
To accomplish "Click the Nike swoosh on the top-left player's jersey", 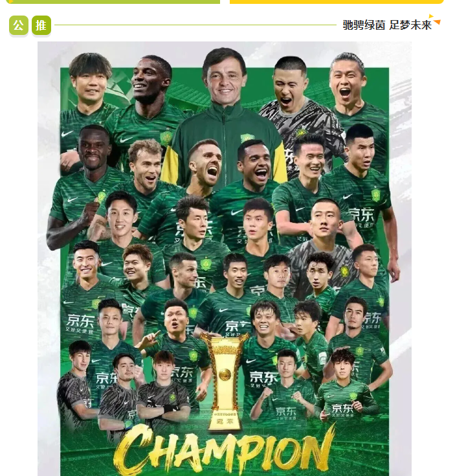I will [x=67, y=133].
